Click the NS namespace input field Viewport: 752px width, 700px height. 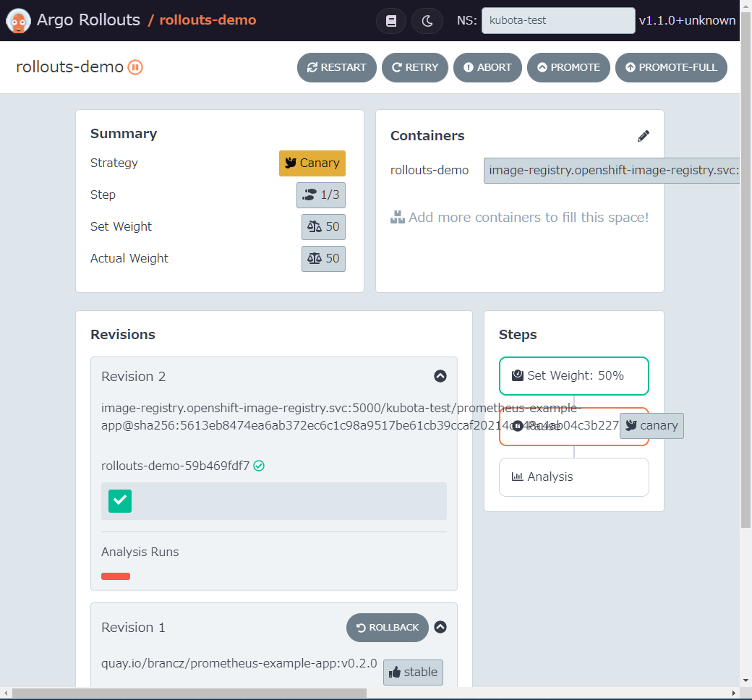click(557, 21)
